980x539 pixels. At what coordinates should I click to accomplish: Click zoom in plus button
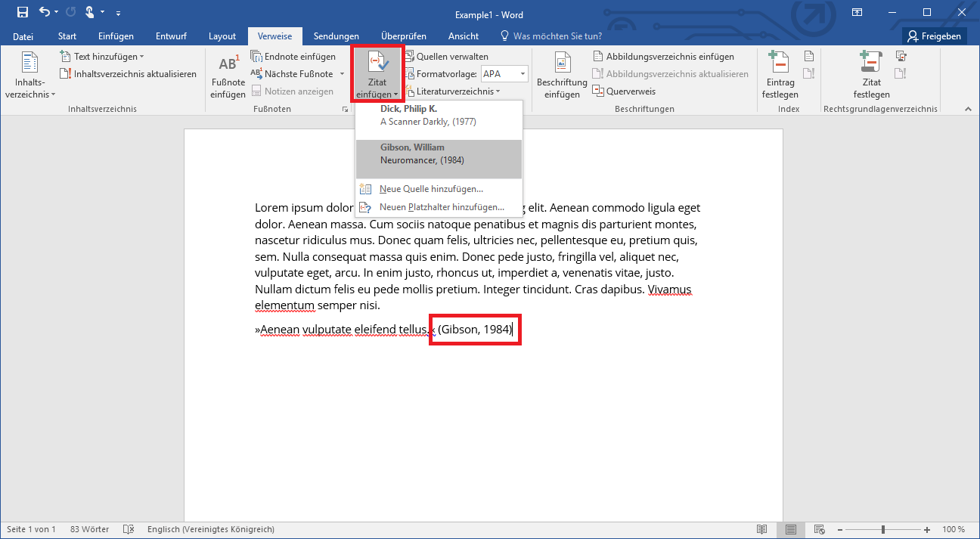[927, 529]
